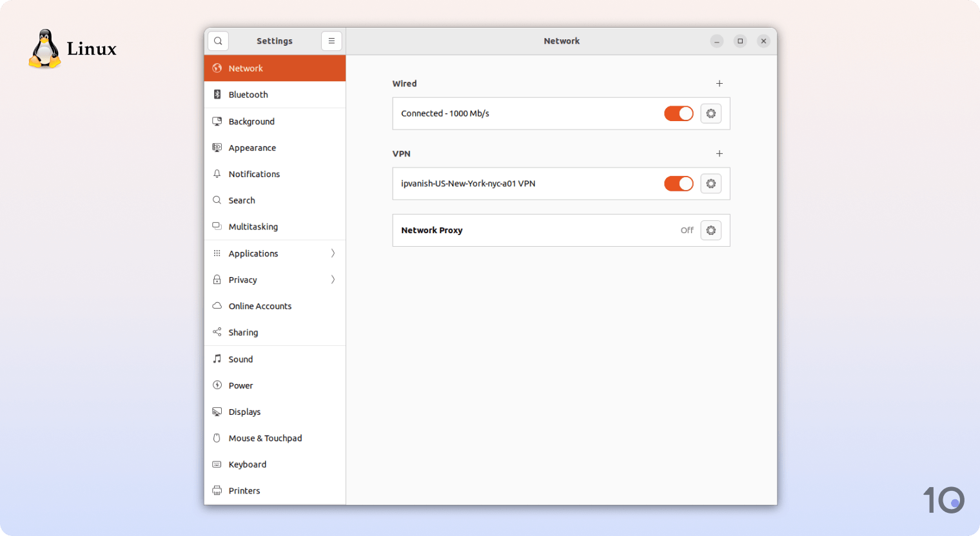Click the Network globe icon in sidebar
The width and height of the screenshot is (980, 536).
[217, 68]
